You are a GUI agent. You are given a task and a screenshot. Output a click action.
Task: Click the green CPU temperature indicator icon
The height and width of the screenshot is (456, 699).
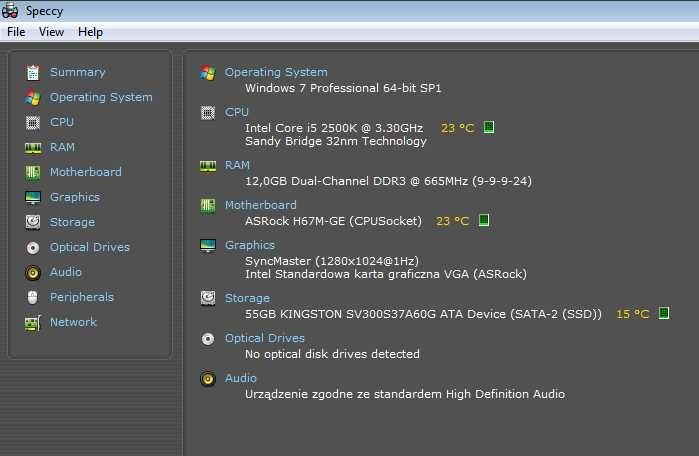pyautogui.click(x=489, y=127)
